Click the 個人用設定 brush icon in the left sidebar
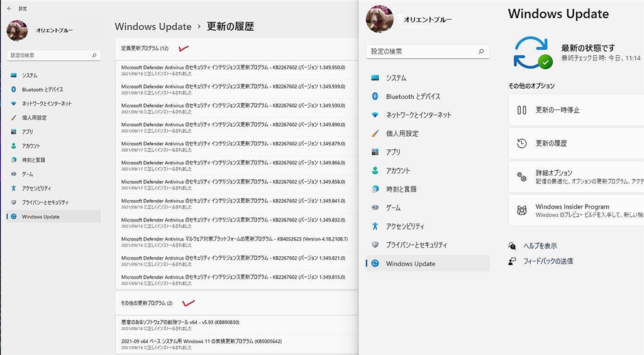The image size is (644, 355). coord(14,118)
